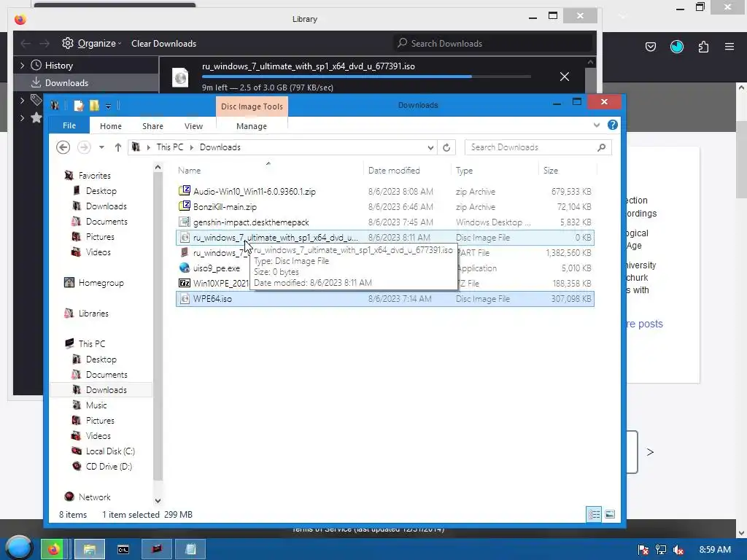Open Firefox application hamburger menu

pyautogui.click(x=729, y=47)
